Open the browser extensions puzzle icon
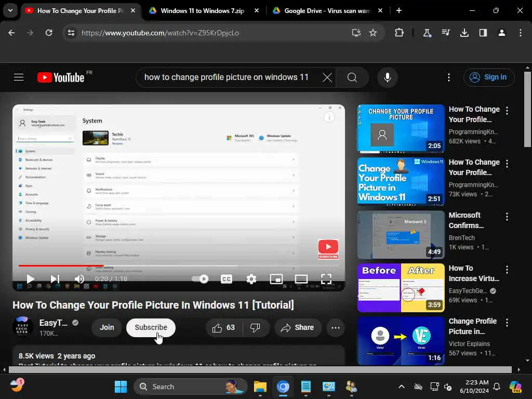Image resolution: width=532 pixels, height=399 pixels. (399, 33)
